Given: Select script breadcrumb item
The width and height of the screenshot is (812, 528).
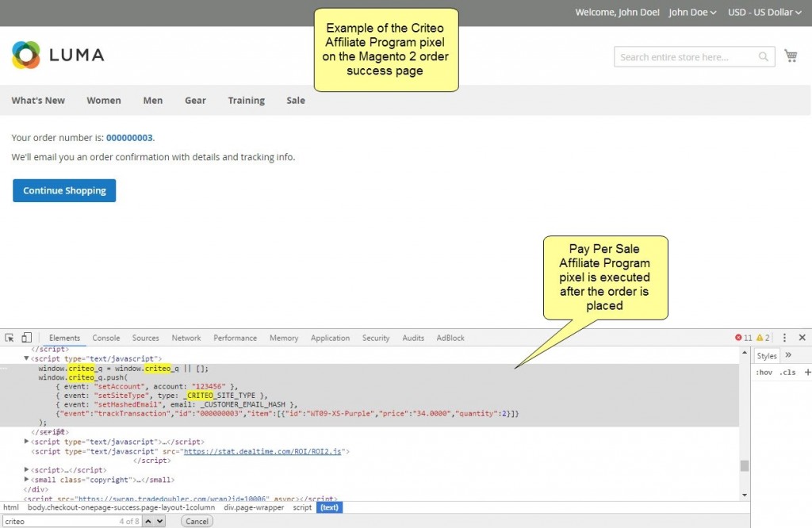Looking at the screenshot, I should click(302, 507).
